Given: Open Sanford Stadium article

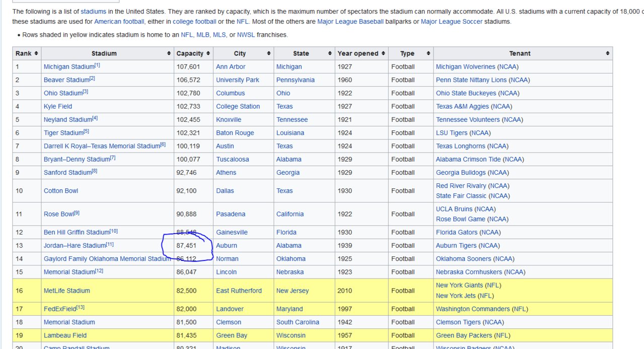Looking at the screenshot, I should tap(67, 172).
